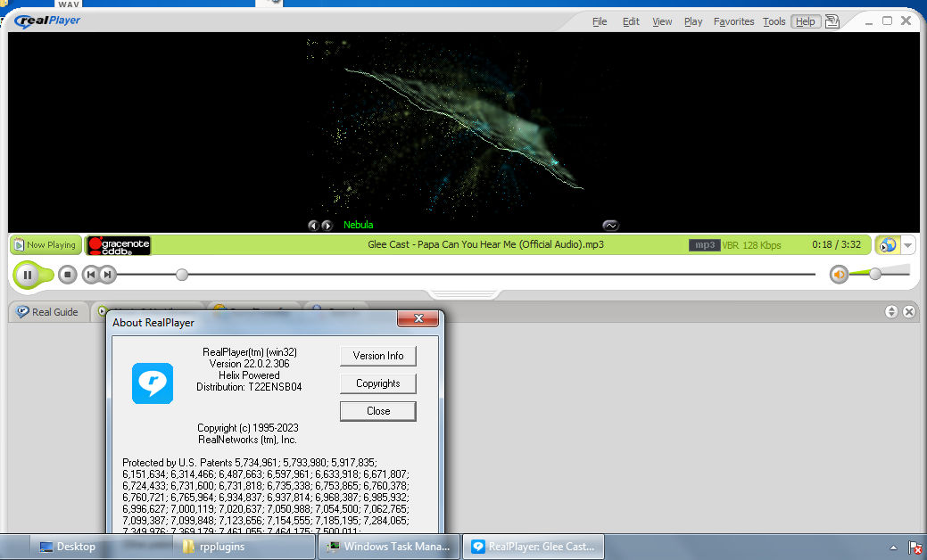This screenshot has height=560, width=927.
Task: Adjust the volume slider
Action: click(x=873, y=275)
